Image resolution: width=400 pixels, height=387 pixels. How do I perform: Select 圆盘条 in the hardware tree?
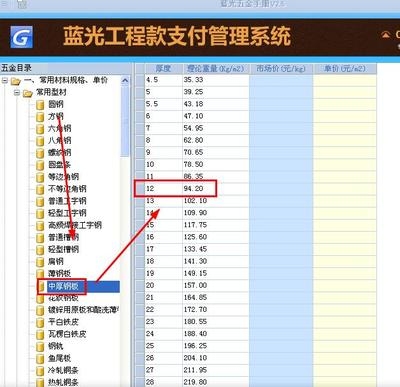[59, 165]
